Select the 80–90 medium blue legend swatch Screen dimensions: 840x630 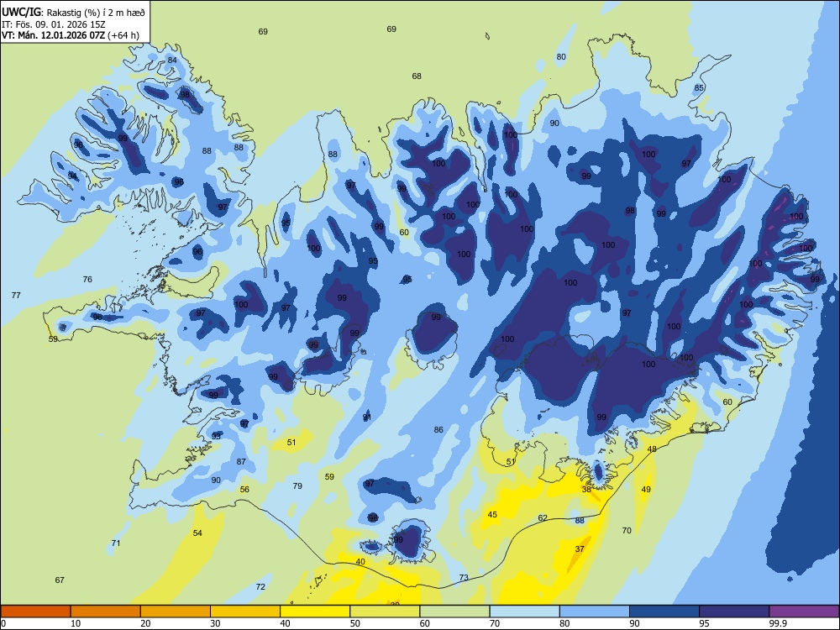595,612
